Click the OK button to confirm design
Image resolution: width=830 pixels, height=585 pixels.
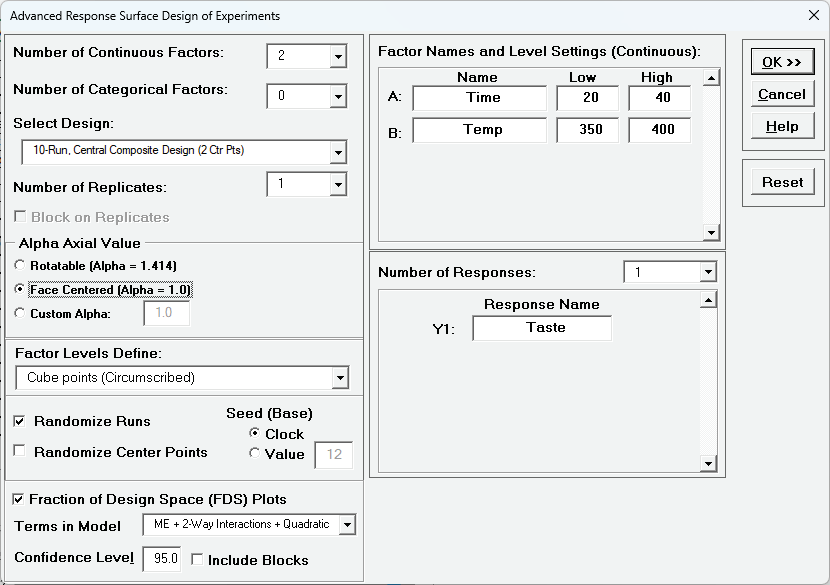tap(781, 61)
